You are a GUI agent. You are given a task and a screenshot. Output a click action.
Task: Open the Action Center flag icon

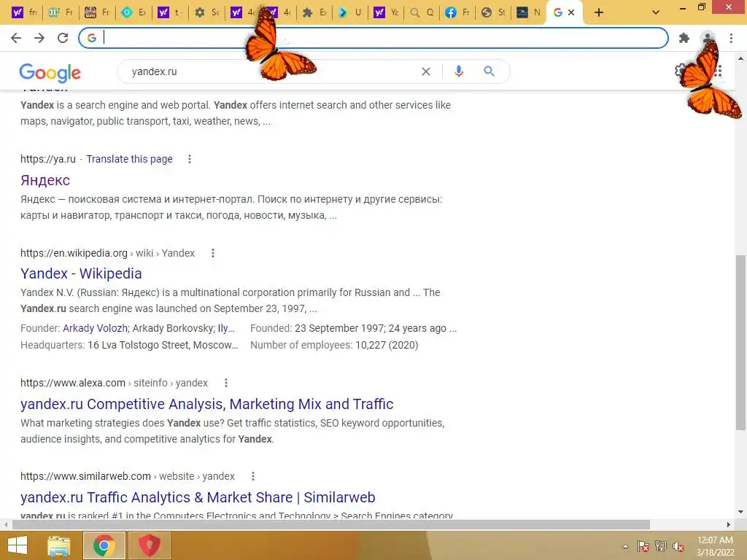[643, 546]
